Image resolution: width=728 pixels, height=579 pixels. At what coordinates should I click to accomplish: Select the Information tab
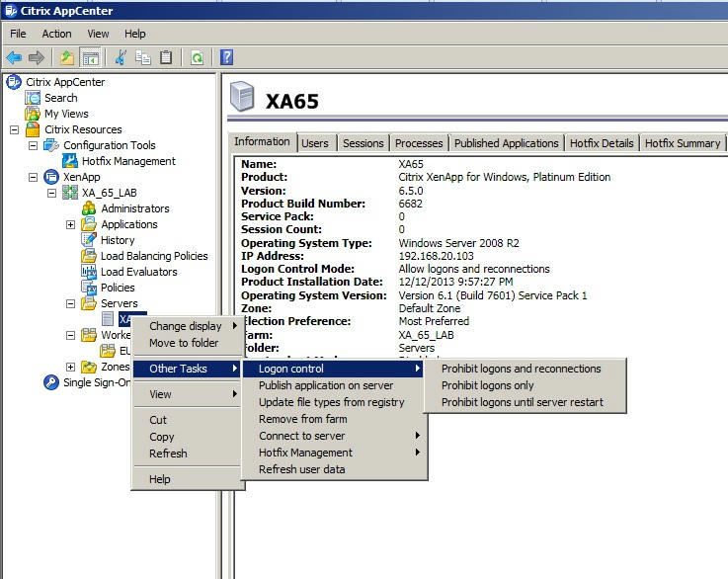262,141
